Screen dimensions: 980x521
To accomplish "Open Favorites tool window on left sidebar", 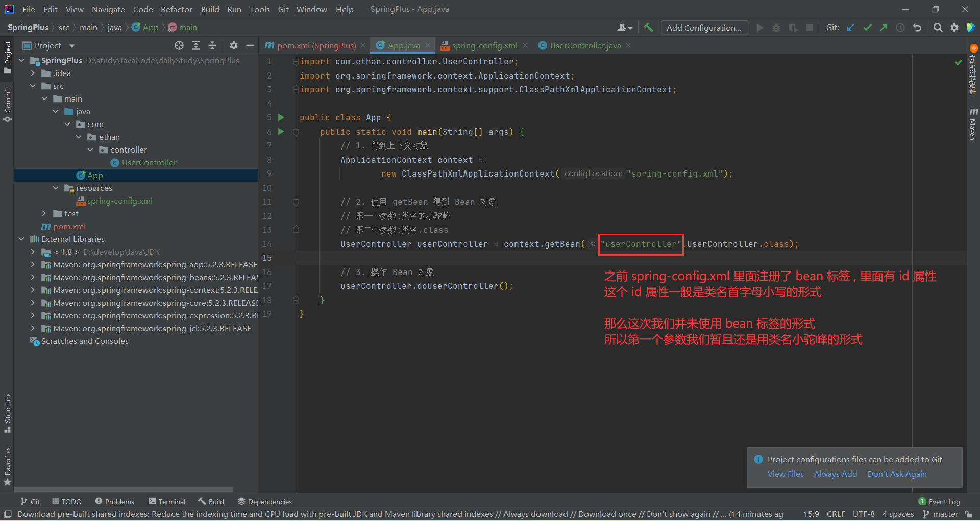I will tap(7, 466).
